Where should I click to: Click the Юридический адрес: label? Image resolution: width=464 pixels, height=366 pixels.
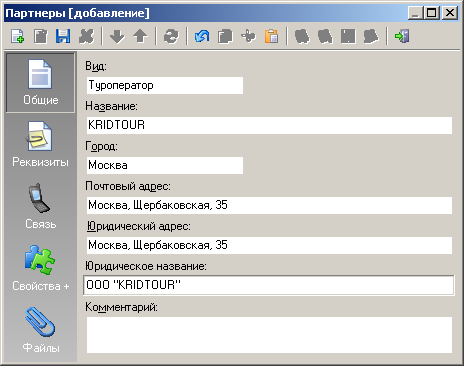click(x=139, y=226)
